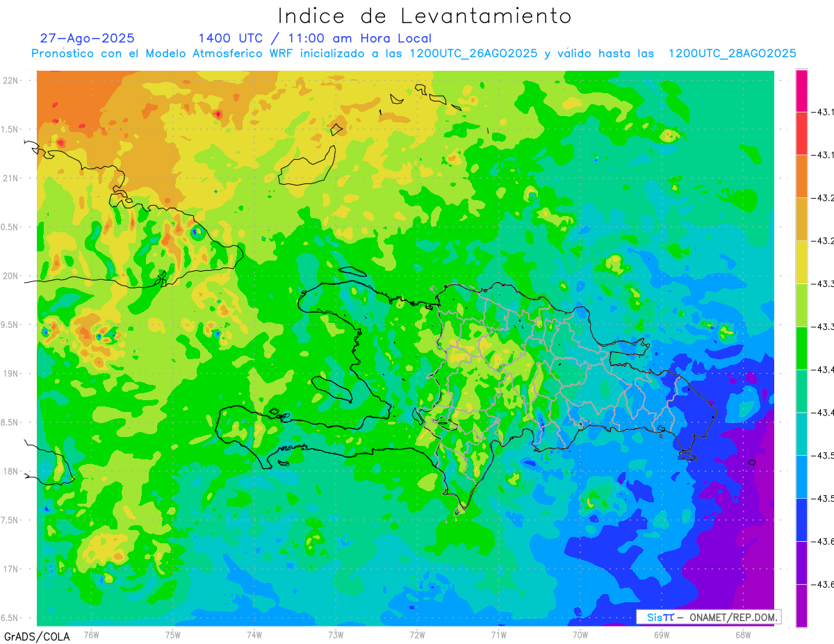Image resolution: width=834 pixels, height=644 pixels.
Task: Select the "69W" longitude label
Action: [662, 634]
